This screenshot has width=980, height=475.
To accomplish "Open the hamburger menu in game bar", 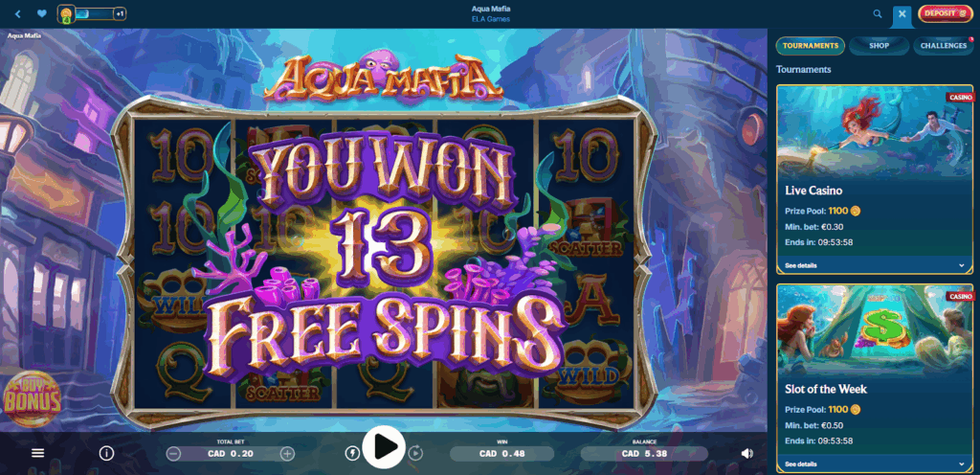I will (37, 453).
